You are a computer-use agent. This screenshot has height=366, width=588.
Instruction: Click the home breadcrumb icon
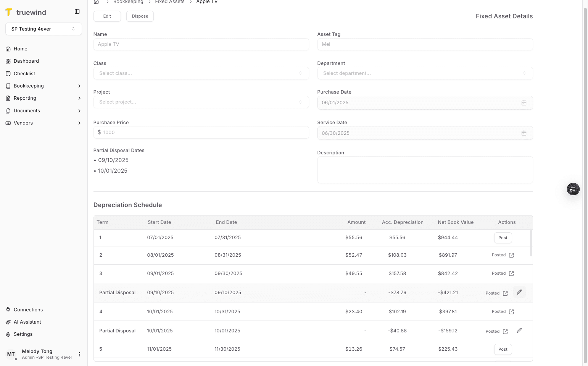click(96, 2)
